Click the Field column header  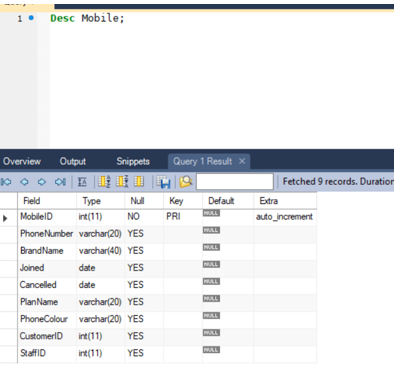tap(47, 201)
